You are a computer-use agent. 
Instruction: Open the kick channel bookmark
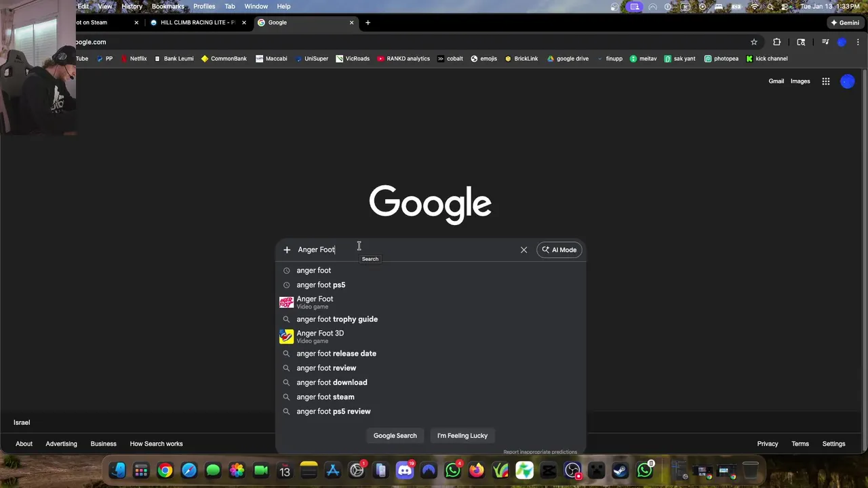766,59
